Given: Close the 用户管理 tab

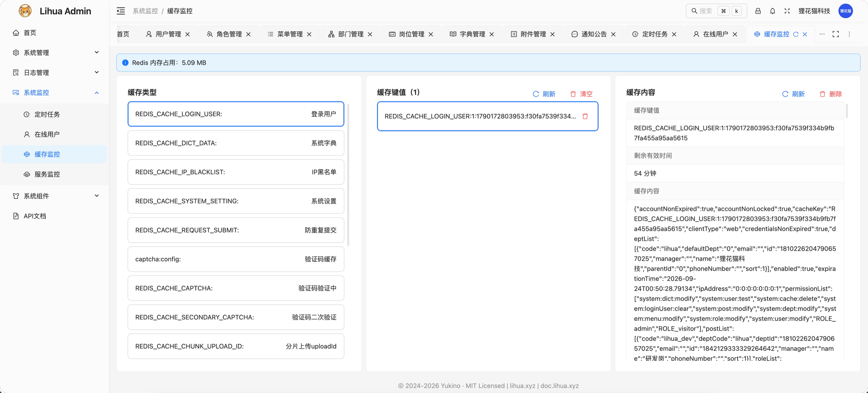Looking at the screenshot, I should pos(188,34).
